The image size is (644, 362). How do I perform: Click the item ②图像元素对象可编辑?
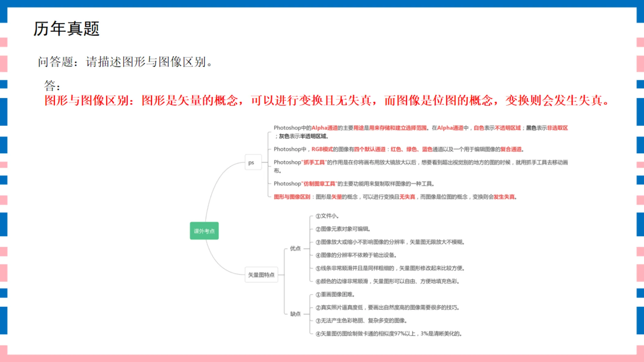coord(343,229)
